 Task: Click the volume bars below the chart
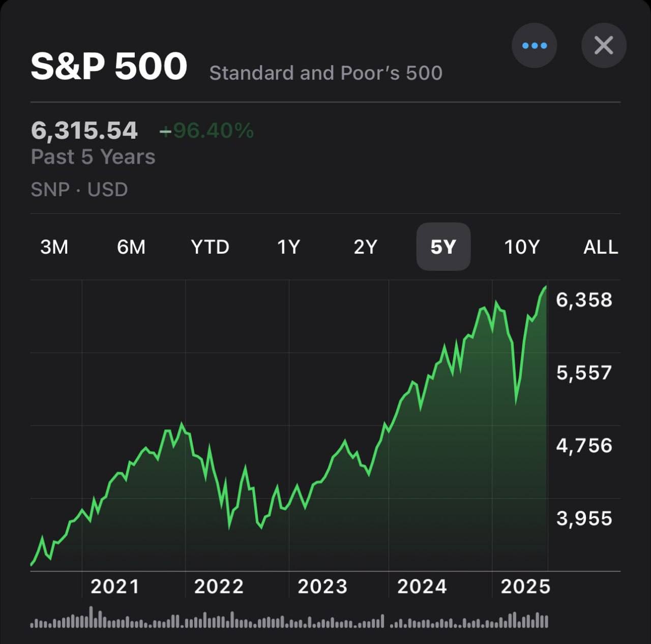[x=289, y=621]
